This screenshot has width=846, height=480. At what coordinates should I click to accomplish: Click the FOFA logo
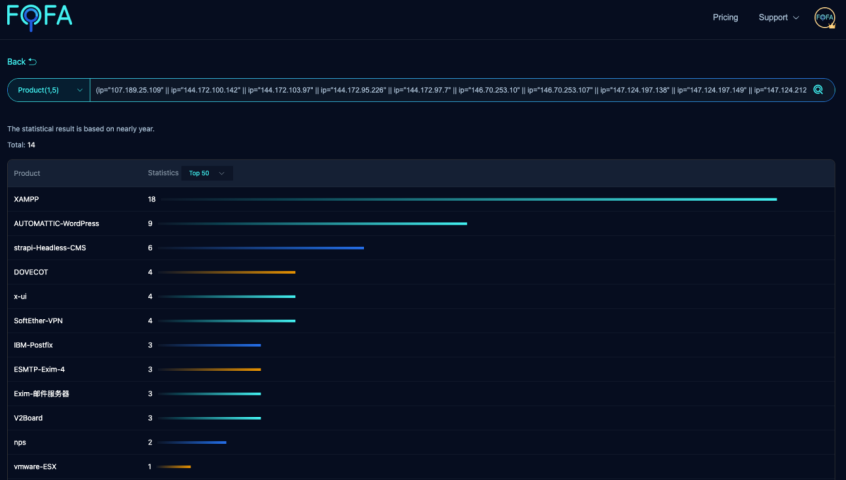39,18
